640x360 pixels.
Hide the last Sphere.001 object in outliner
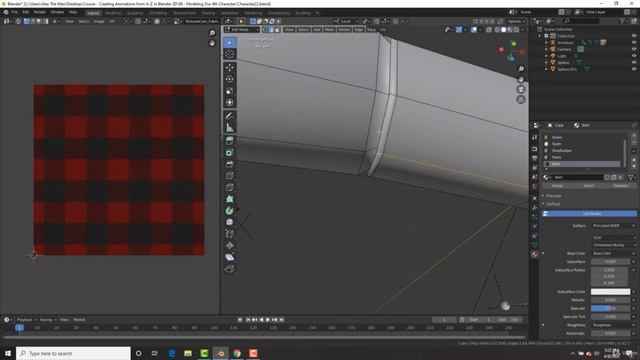click(634, 69)
